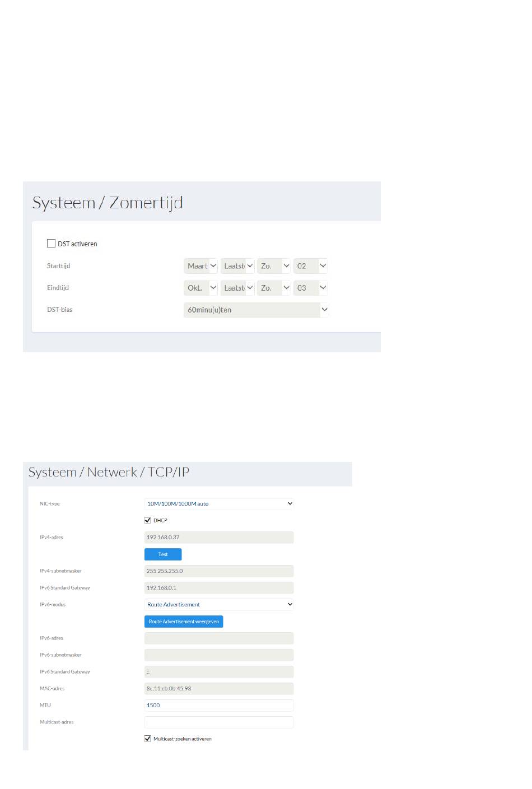532x789 pixels.
Task: Open the Starttijd week dropdown showing Laatste
Action: coord(237,266)
